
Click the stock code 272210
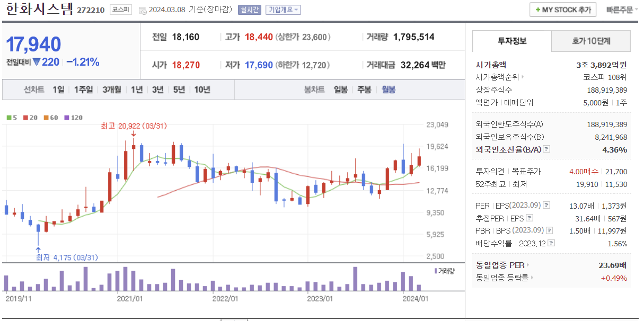click(91, 10)
